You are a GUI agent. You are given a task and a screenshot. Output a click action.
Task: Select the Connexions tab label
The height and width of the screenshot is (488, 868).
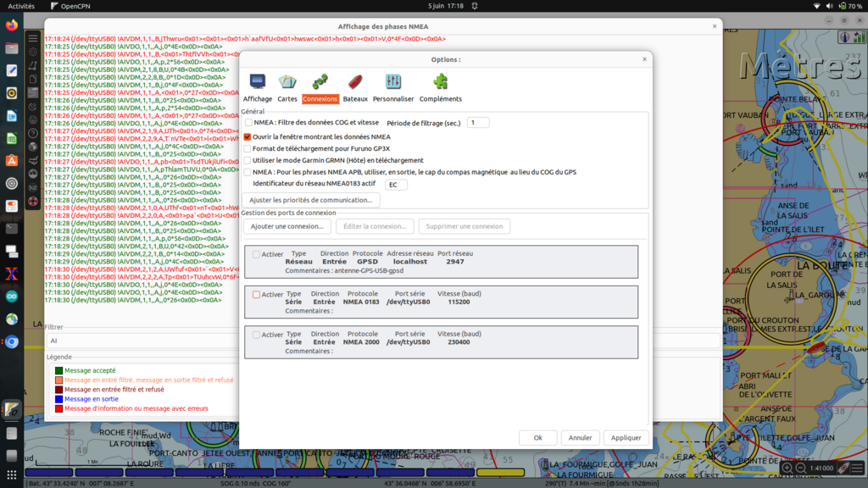(x=320, y=99)
